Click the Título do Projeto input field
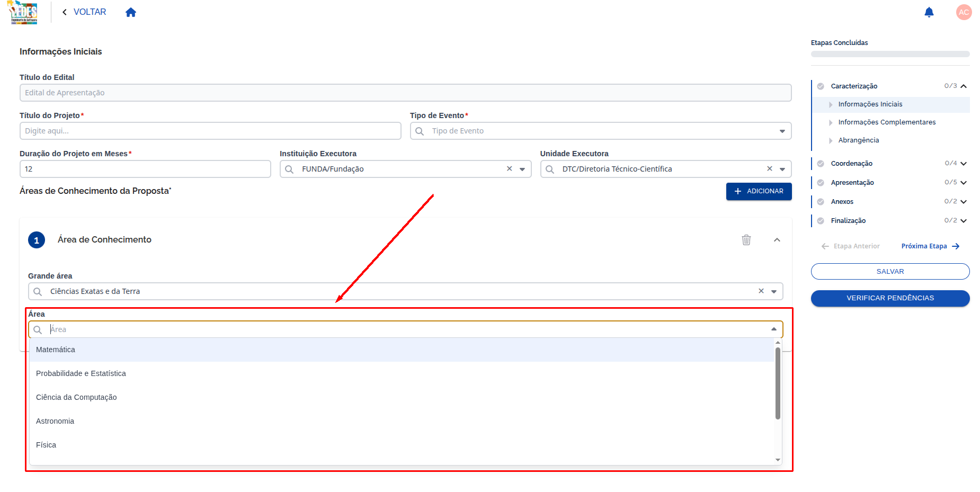This screenshot has width=980, height=492. coord(210,131)
